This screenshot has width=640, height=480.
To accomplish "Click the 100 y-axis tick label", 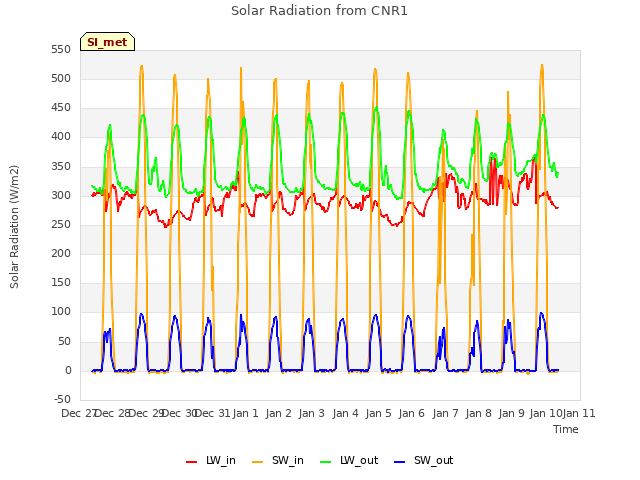I will (x=61, y=312).
